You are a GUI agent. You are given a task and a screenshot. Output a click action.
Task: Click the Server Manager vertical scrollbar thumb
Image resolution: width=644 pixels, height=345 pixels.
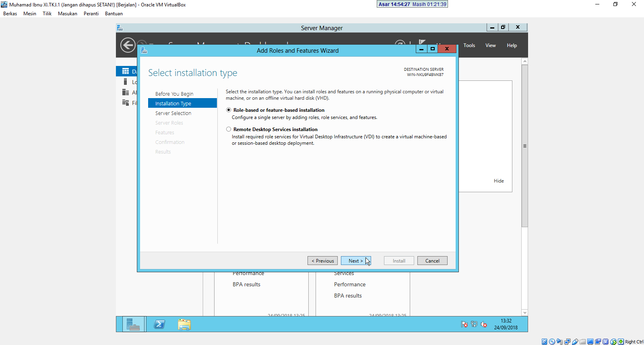click(524, 146)
